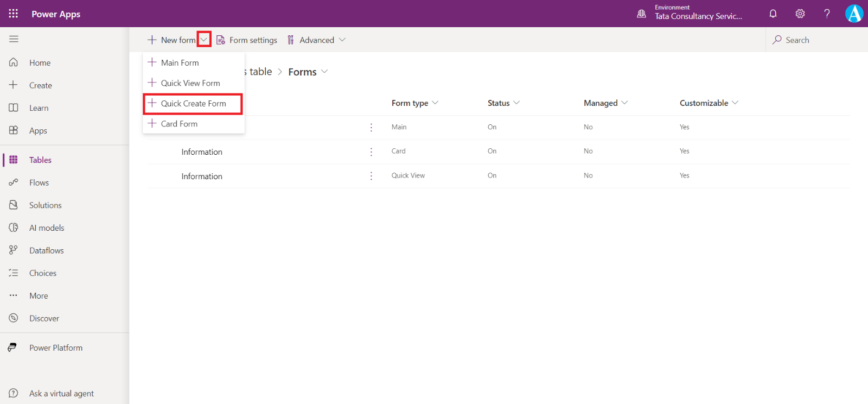
Task: Open the user account avatar
Action: click(x=854, y=14)
